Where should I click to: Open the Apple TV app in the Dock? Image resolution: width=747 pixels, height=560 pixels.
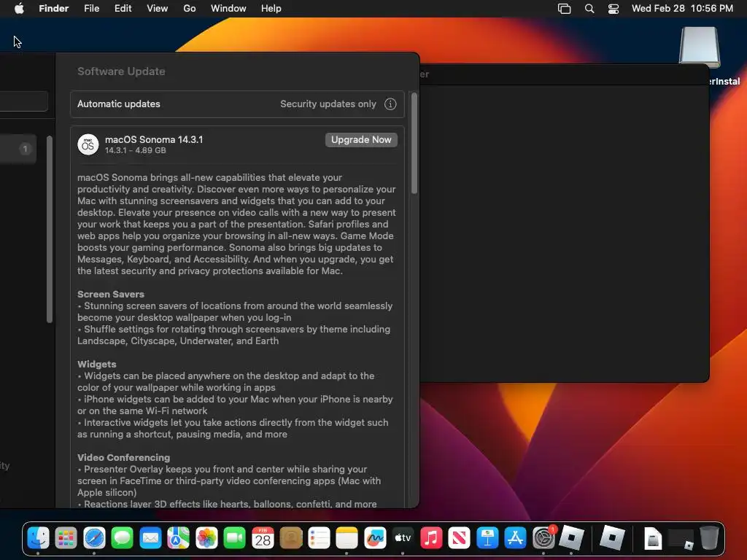pos(403,538)
